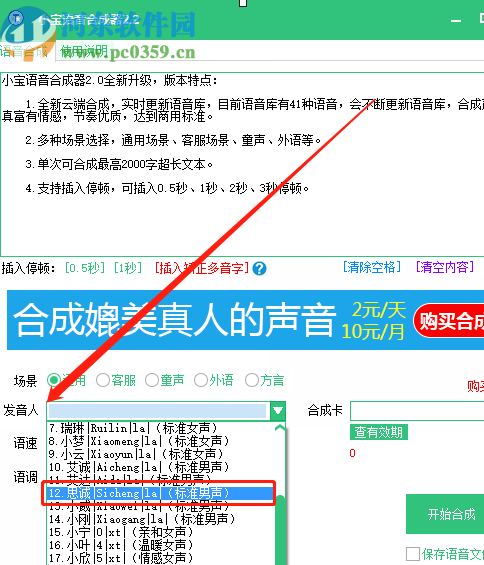Switch to the 使用说明 tab
This screenshot has height=565, width=484.
tap(84, 51)
